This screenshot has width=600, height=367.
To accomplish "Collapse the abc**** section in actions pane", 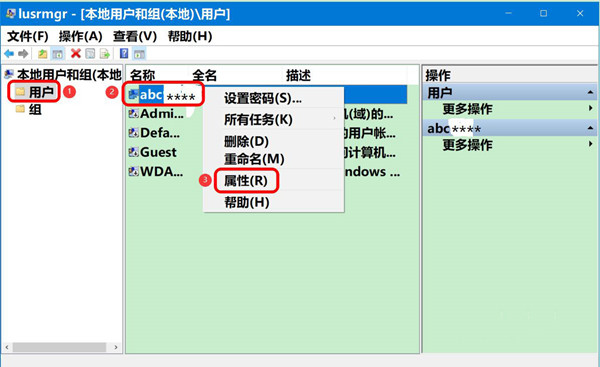I will [x=590, y=128].
